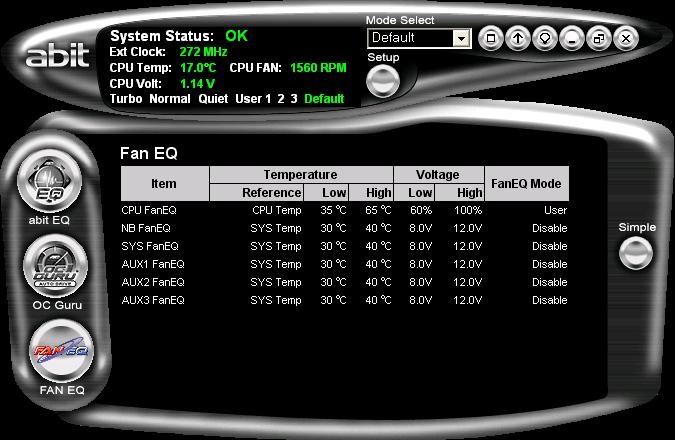The image size is (675, 440).
Task: Click the 65 °C high temperature cell
Action: (x=378, y=210)
